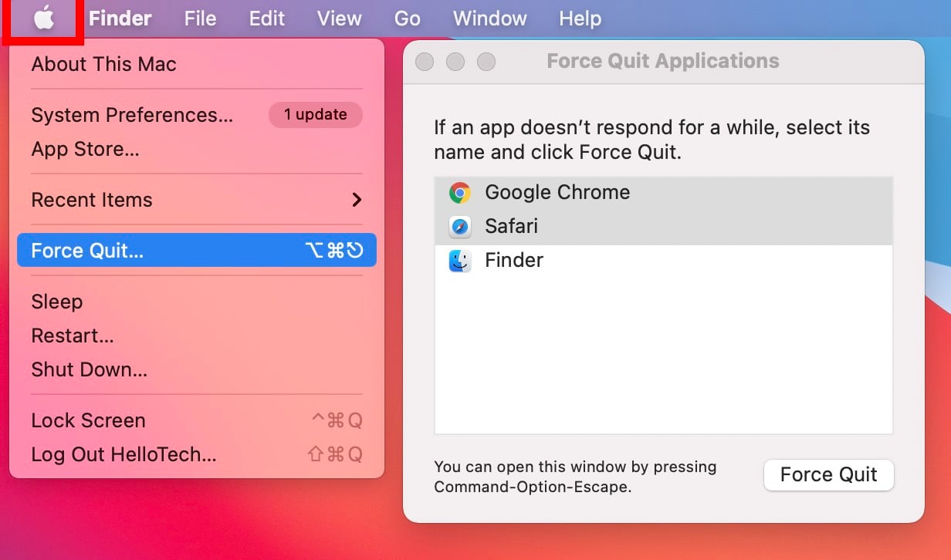Image resolution: width=951 pixels, height=560 pixels.
Task: Expand the Recent Items submenu arrow
Action: click(357, 200)
